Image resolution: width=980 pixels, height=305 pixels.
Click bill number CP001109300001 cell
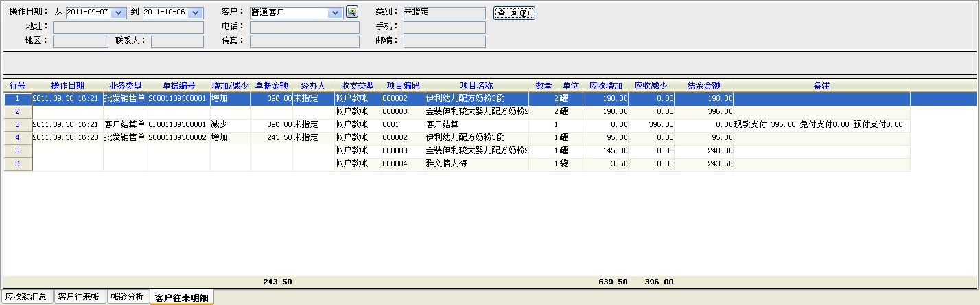point(178,125)
